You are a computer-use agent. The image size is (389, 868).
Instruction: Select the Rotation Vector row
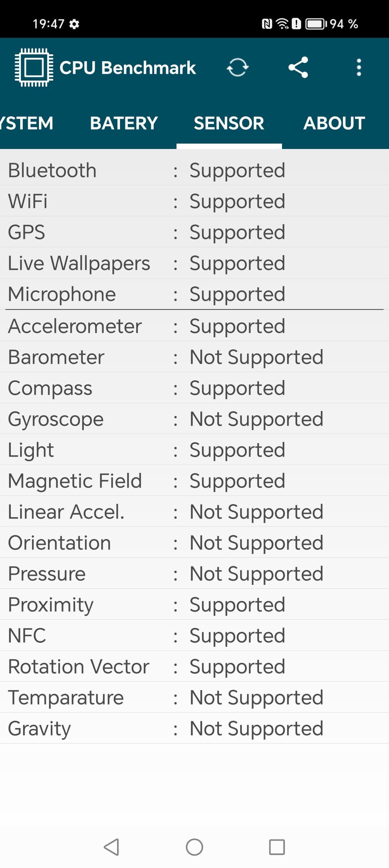pyautogui.click(x=194, y=666)
